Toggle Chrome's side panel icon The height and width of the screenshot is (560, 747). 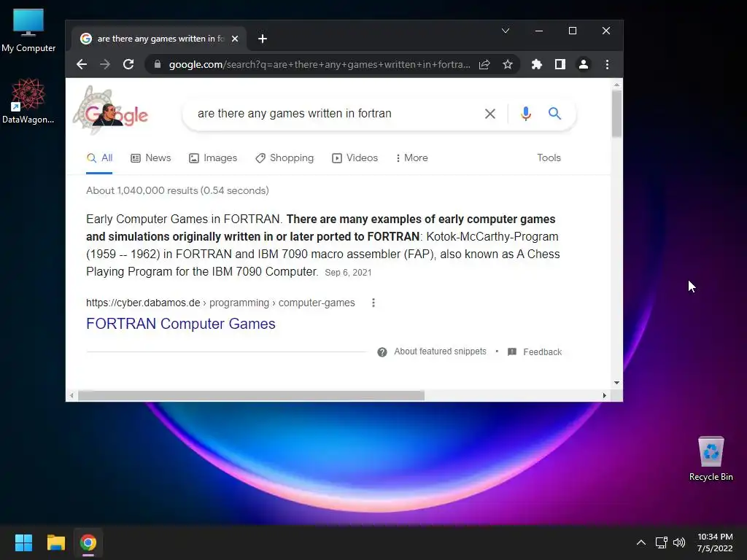560,64
